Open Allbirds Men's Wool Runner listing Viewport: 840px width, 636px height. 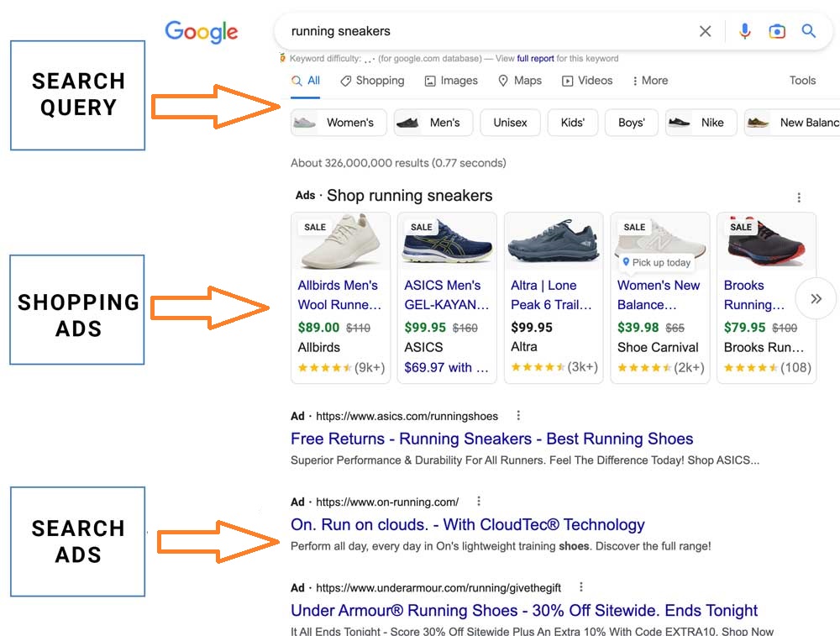pos(339,295)
